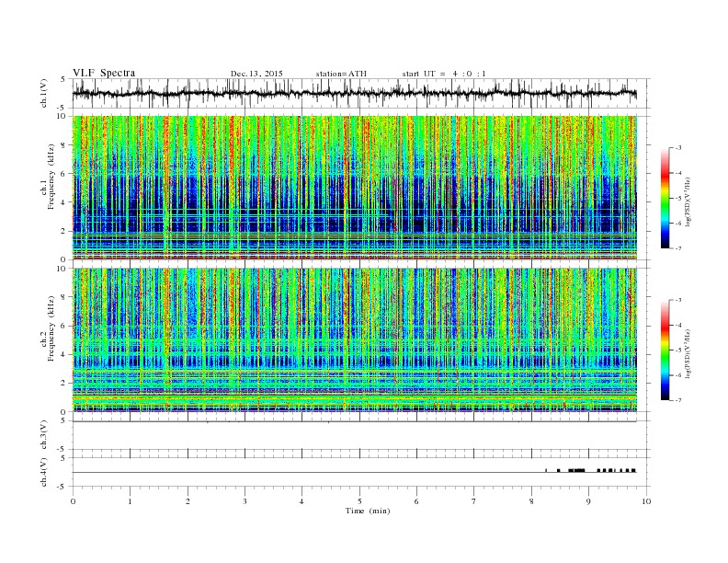Click inside the ch.1 frequency spectrogram

[355, 188]
